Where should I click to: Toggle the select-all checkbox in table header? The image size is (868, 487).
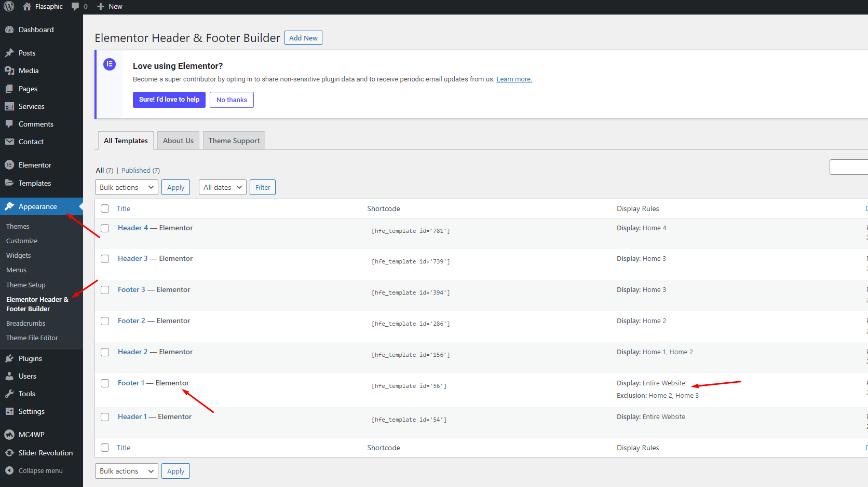105,208
